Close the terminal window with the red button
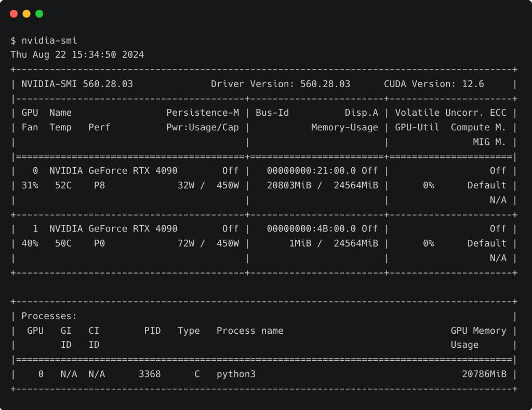 point(14,13)
